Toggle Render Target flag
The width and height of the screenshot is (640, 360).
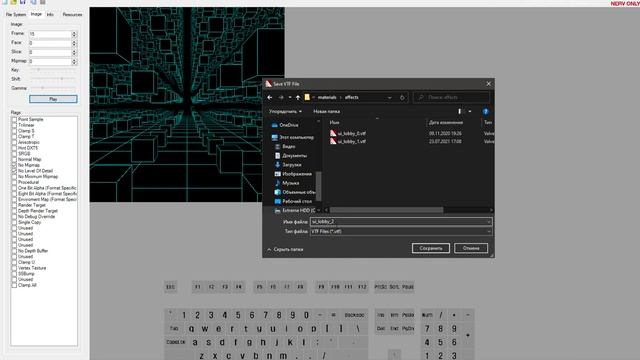[x=14, y=205]
